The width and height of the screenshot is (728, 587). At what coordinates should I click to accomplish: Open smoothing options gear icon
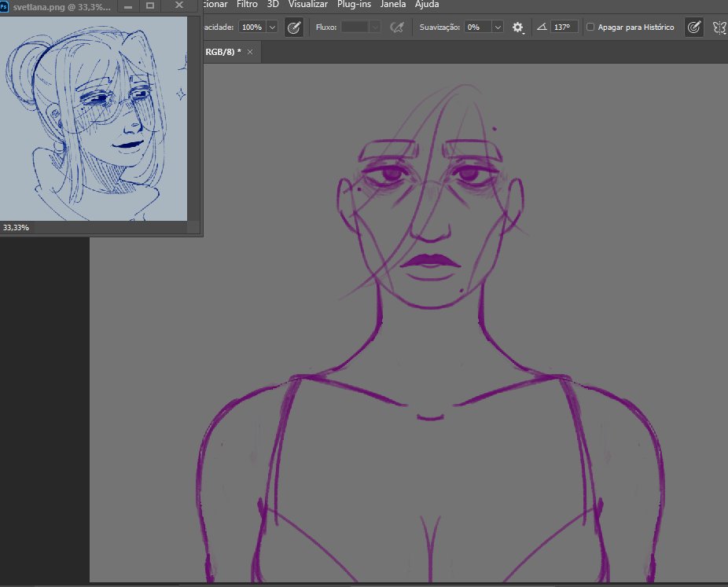coord(517,28)
